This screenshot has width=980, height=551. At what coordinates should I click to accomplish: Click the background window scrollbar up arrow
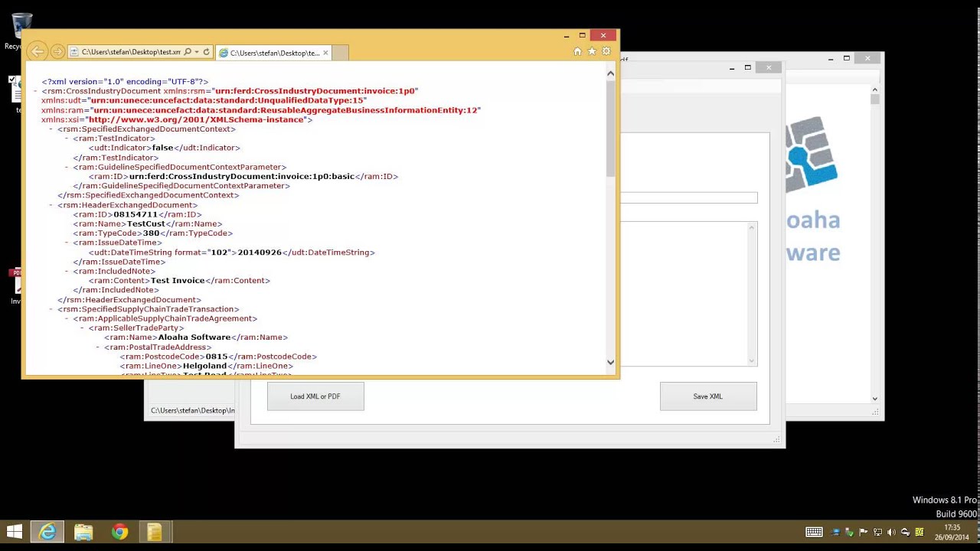tap(875, 90)
